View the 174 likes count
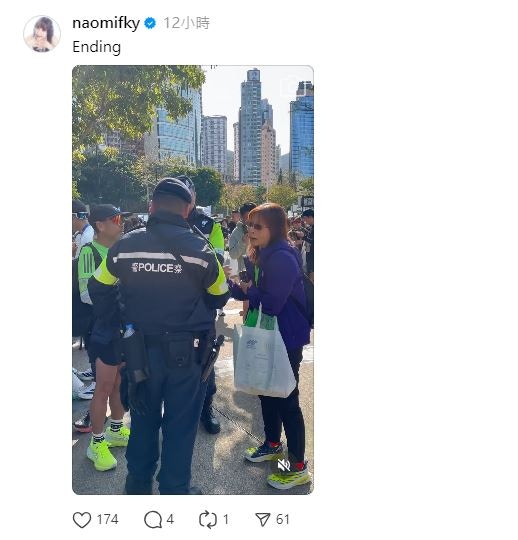Screen dimensions: 518x540 point(107,519)
